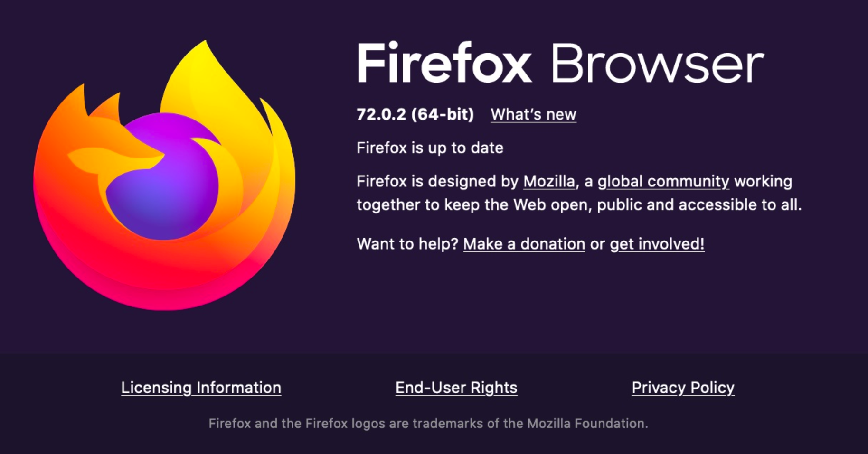Follow the Mozilla link

click(549, 181)
